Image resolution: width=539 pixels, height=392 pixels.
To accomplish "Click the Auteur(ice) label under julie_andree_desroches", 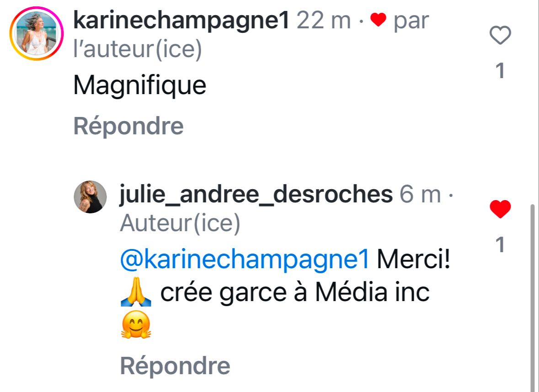I will tap(180, 224).
